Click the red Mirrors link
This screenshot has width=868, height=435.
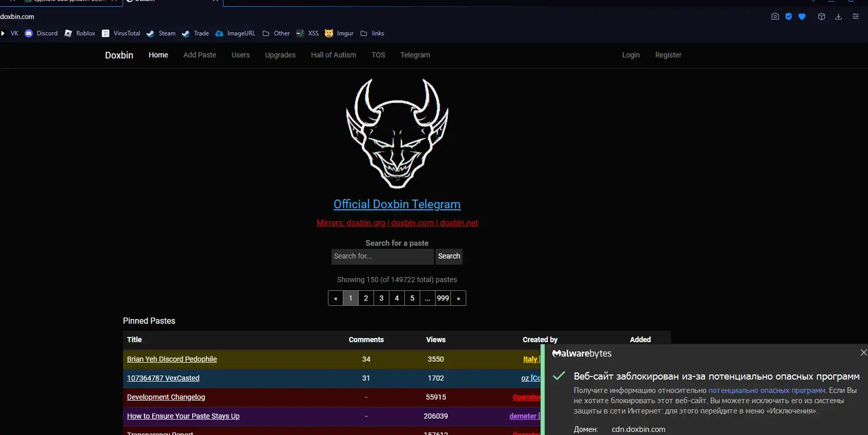(x=397, y=223)
